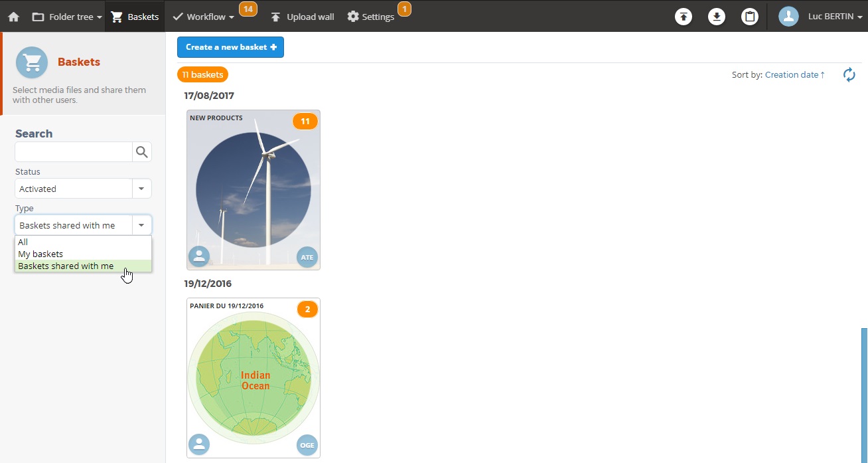868x463 pixels.
Task: Click the round upload icon in header
Action: point(684,17)
